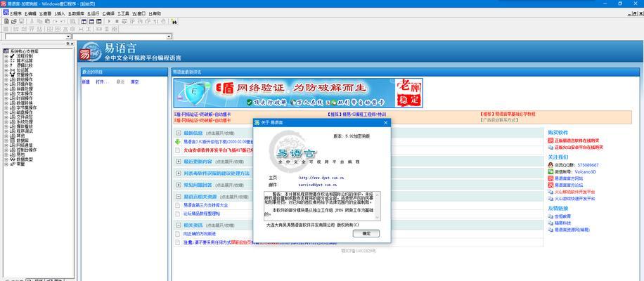Image resolution: width=644 pixels, height=281 pixels.
Task: Open the second wide combo box dropdown
Action: [169, 37]
